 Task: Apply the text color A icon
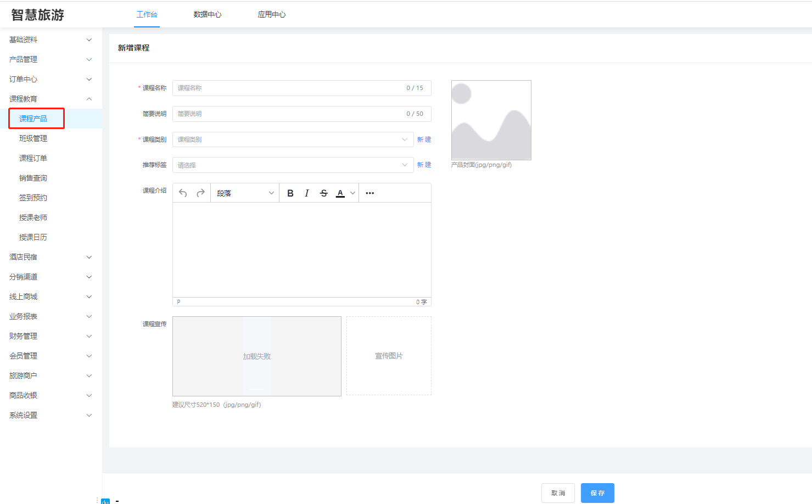[340, 193]
